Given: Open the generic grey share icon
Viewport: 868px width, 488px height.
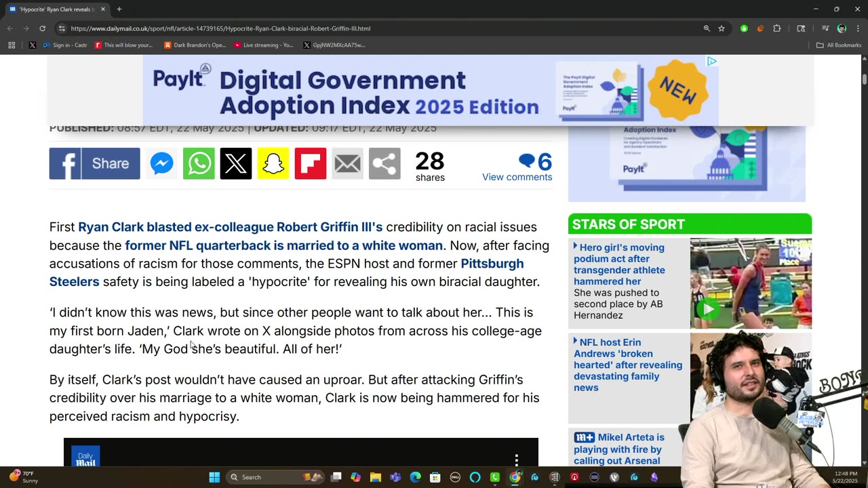Looking at the screenshot, I should point(384,163).
